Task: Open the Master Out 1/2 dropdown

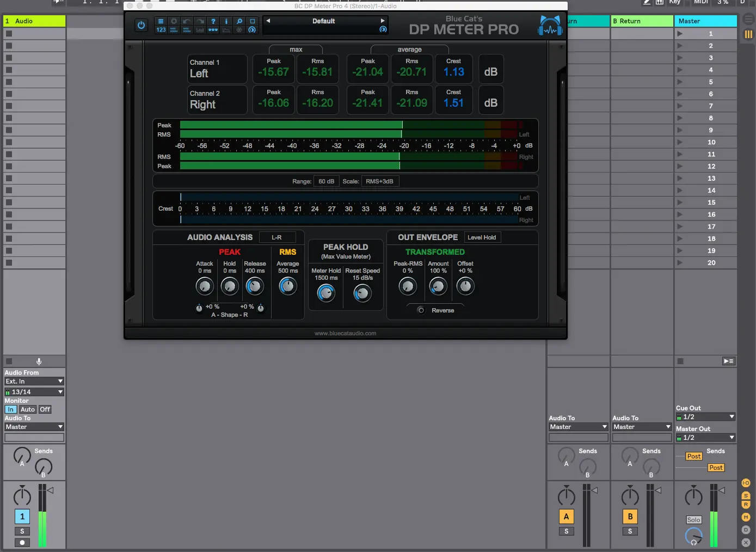Action: coord(706,438)
